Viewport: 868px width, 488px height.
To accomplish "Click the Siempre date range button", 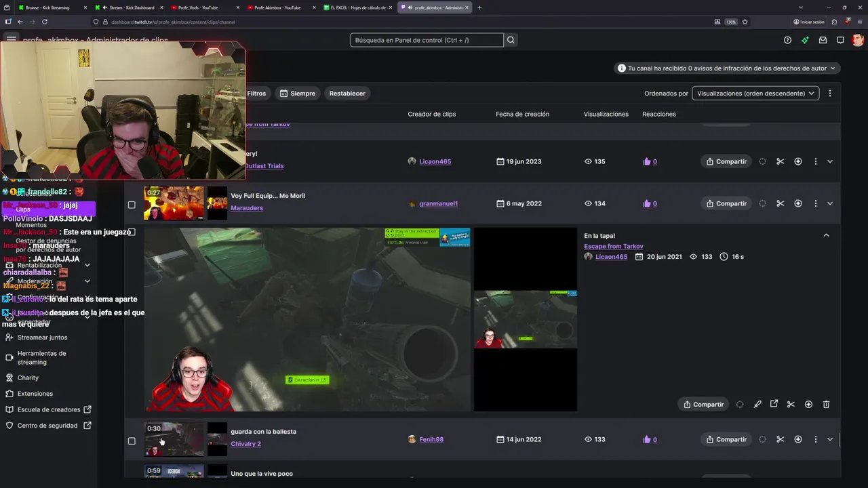I will [x=298, y=94].
